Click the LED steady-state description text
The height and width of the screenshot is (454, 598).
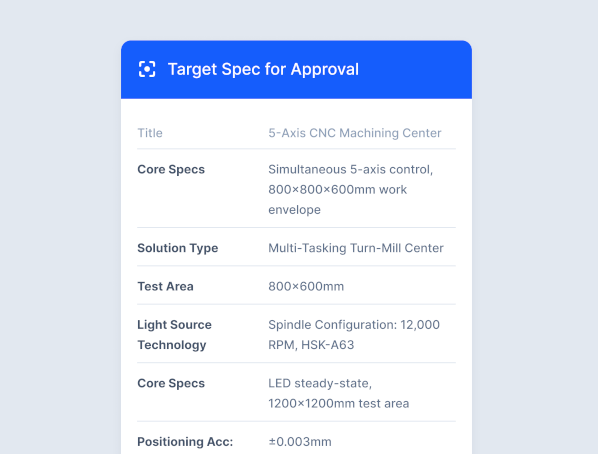tap(320, 383)
